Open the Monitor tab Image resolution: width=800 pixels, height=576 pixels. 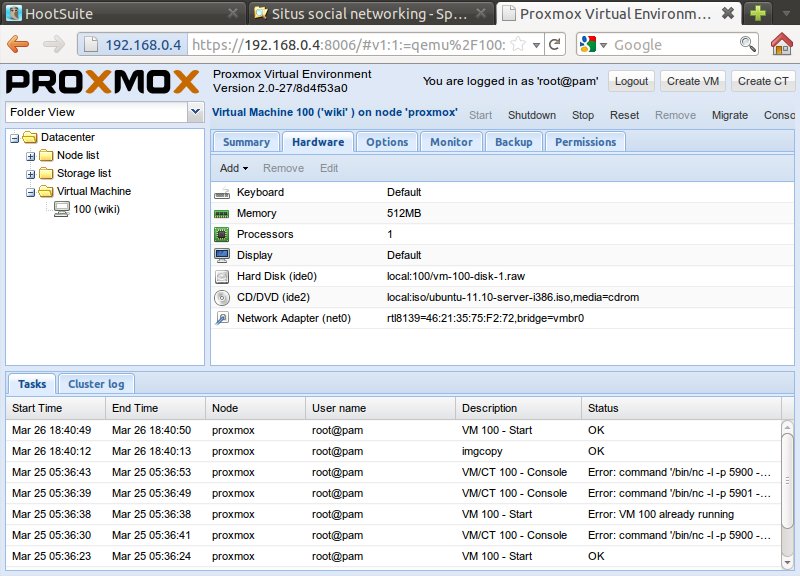pyautogui.click(x=451, y=142)
